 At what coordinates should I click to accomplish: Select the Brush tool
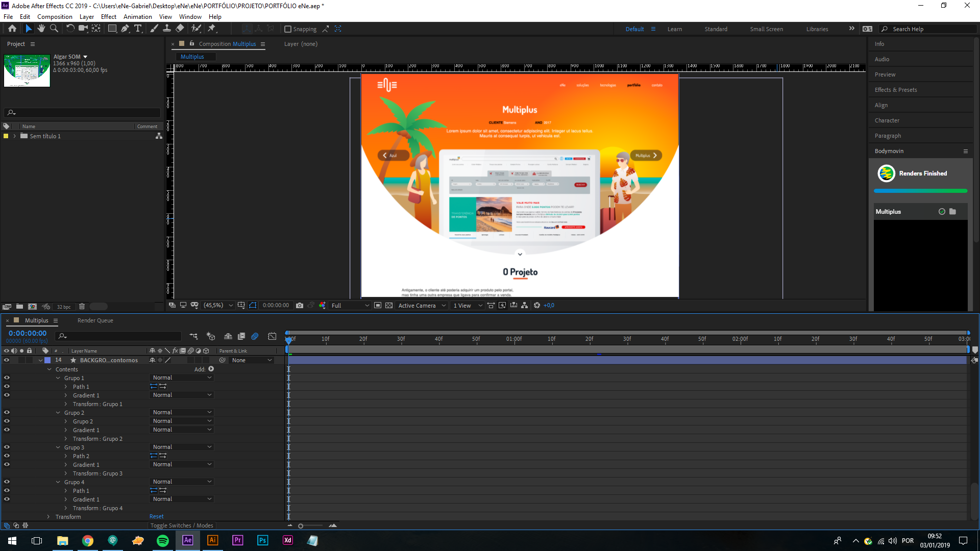tap(154, 29)
